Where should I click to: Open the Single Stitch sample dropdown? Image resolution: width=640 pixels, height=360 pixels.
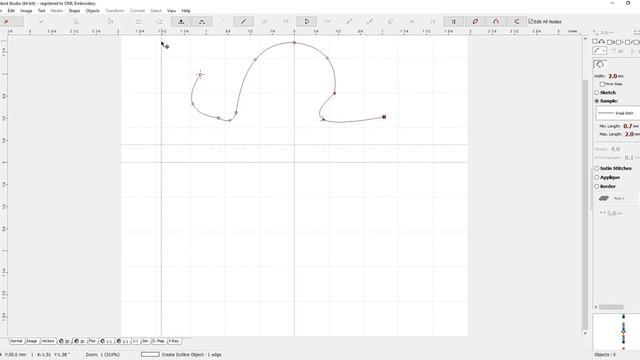[x=617, y=113]
